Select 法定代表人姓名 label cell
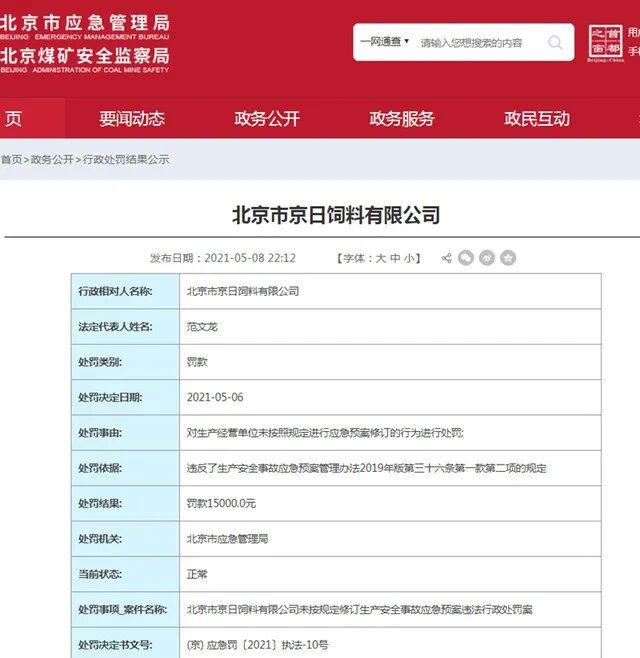The height and width of the screenshot is (658, 640). (x=125, y=326)
